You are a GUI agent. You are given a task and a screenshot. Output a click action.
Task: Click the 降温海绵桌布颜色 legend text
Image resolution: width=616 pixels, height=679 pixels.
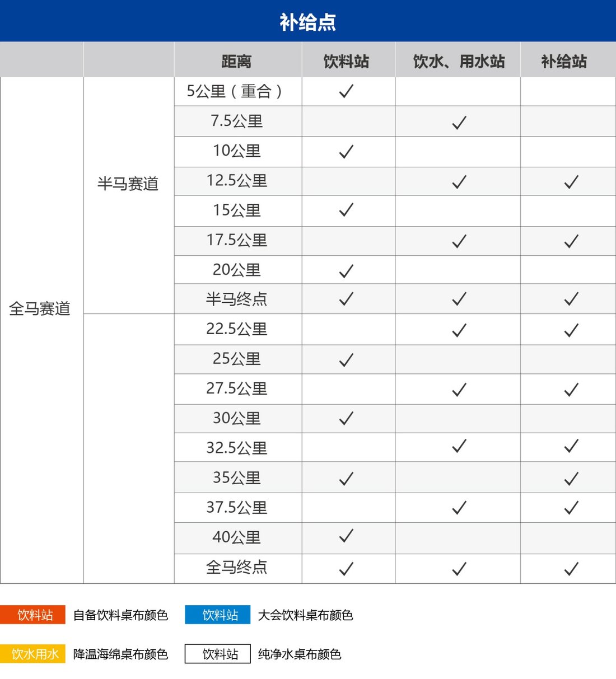click(120, 654)
